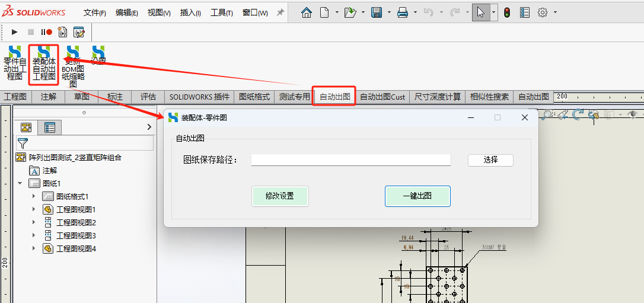Run macro with the play button
The height and width of the screenshot is (303, 644).
(x=15, y=32)
